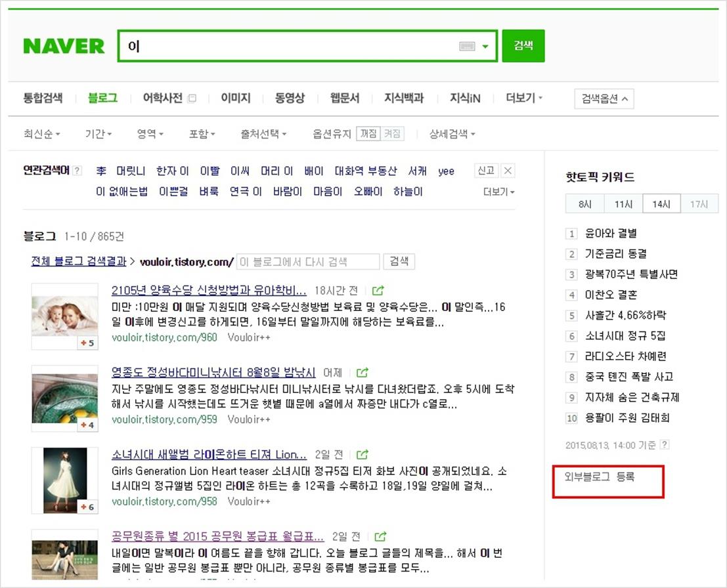Expand related keywords 더보기
This screenshot has width=727, height=588.
(499, 192)
